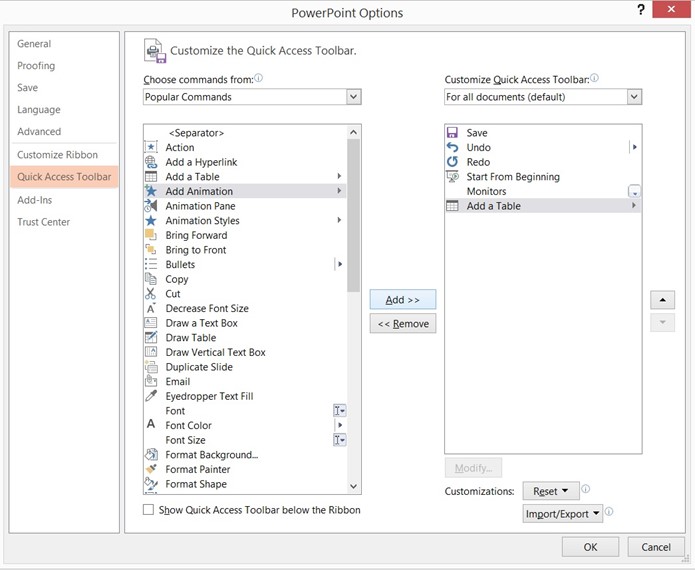This screenshot has width=695, height=570.
Task: Click the << Remove button
Action: click(x=402, y=324)
